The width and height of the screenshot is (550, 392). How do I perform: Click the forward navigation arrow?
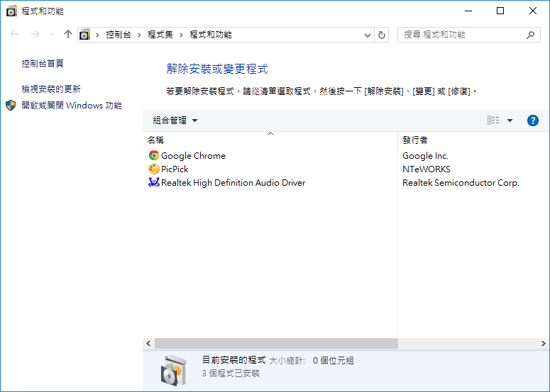(35, 34)
